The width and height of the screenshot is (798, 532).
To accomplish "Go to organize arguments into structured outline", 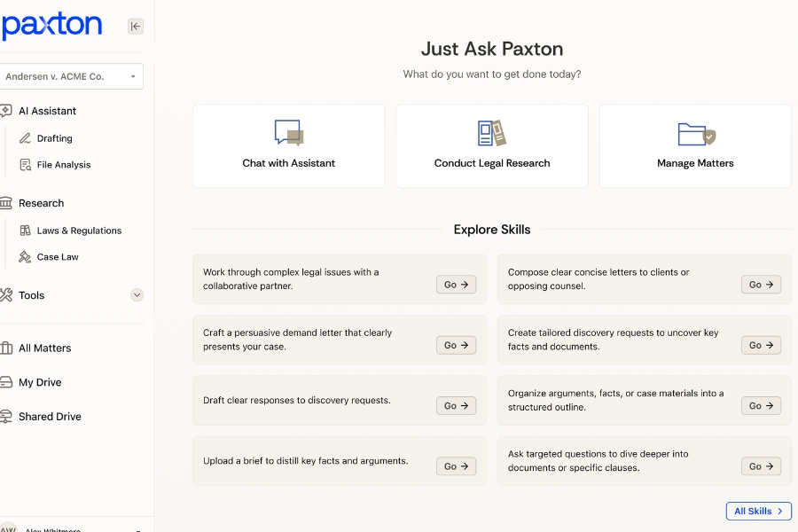I will click(761, 406).
